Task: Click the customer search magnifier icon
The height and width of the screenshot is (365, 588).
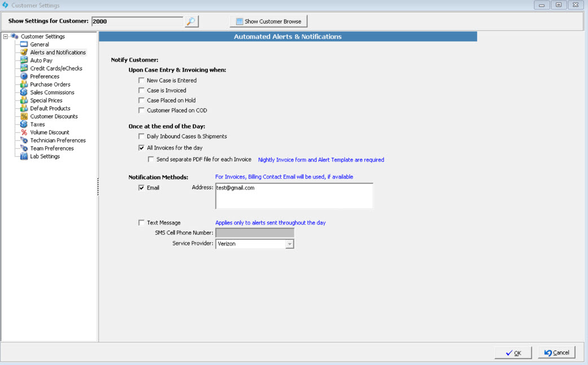Action: tap(191, 21)
